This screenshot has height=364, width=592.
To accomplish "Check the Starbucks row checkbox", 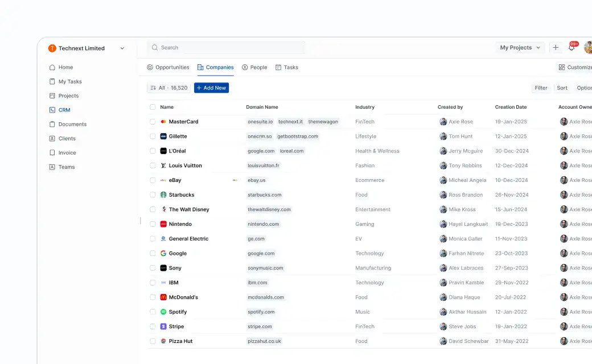I will coord(153,195).
